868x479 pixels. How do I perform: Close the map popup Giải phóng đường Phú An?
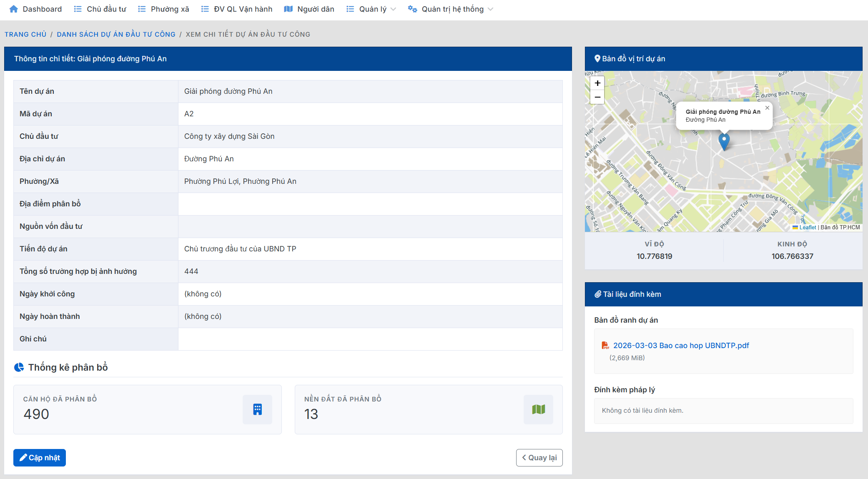tap(767, 108)
